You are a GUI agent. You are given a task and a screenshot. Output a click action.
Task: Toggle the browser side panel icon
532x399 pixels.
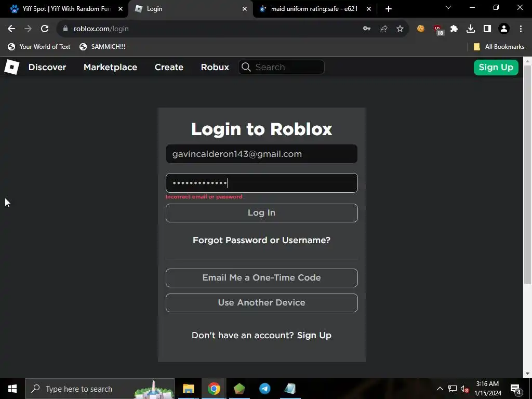[487, 29]
